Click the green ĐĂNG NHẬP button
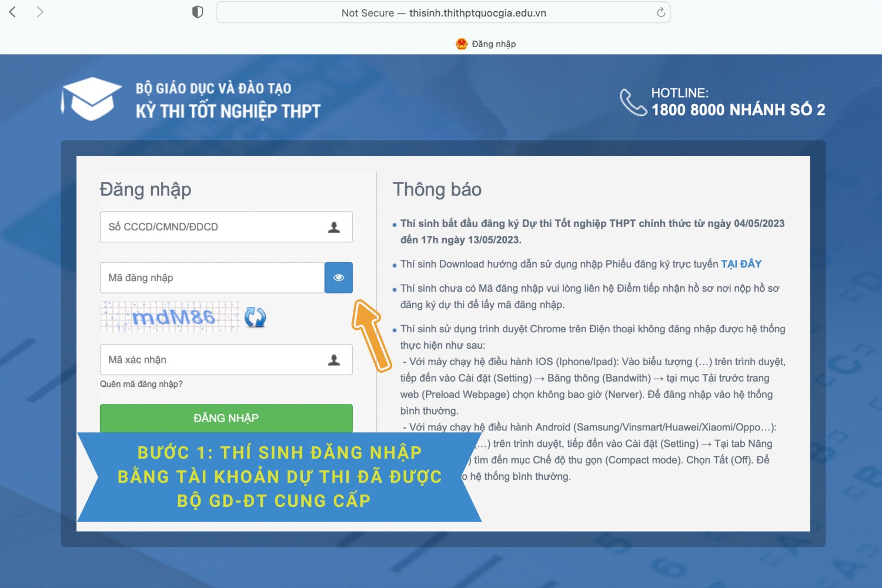The height and width of the screenshot is (588, 882). (226, 418)
